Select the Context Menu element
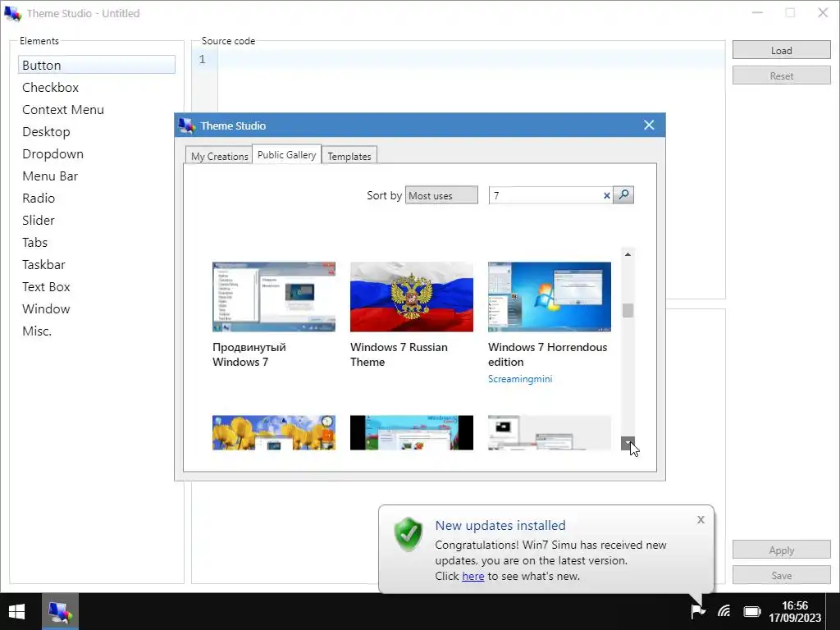This screenshot has width=840, height=630. [x=97, y=109]
